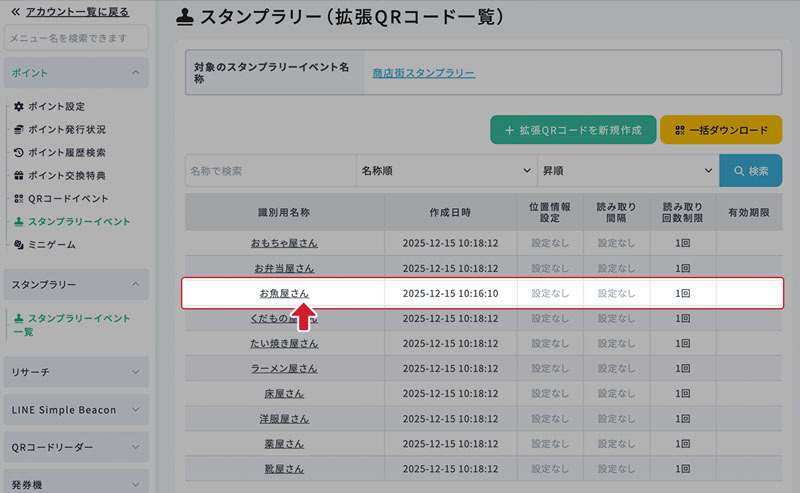
Task: Open the 名称順 sort field dropdown
Action: point(446,171)
